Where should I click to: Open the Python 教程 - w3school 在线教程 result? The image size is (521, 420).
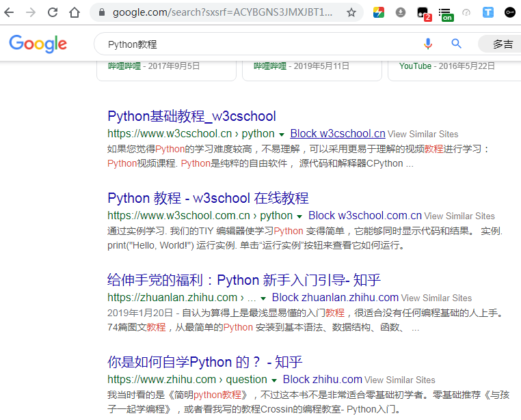(208, 198)
